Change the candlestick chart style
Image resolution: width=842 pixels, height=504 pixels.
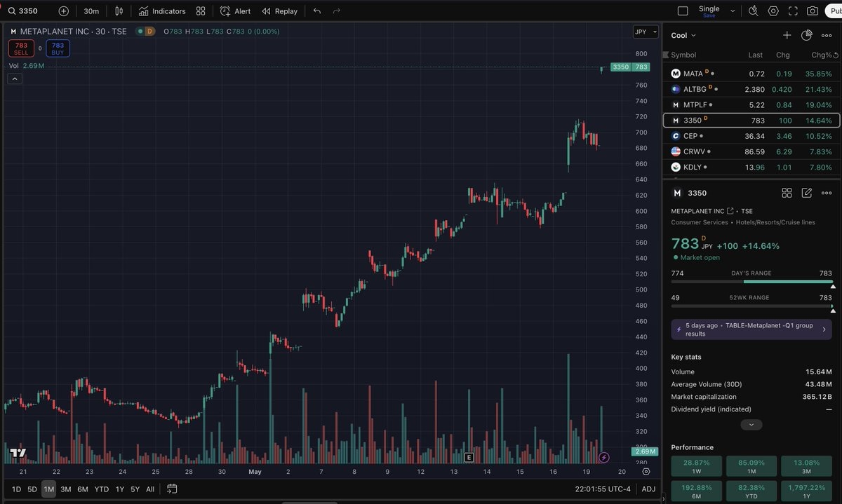click(x=119, y=11)
